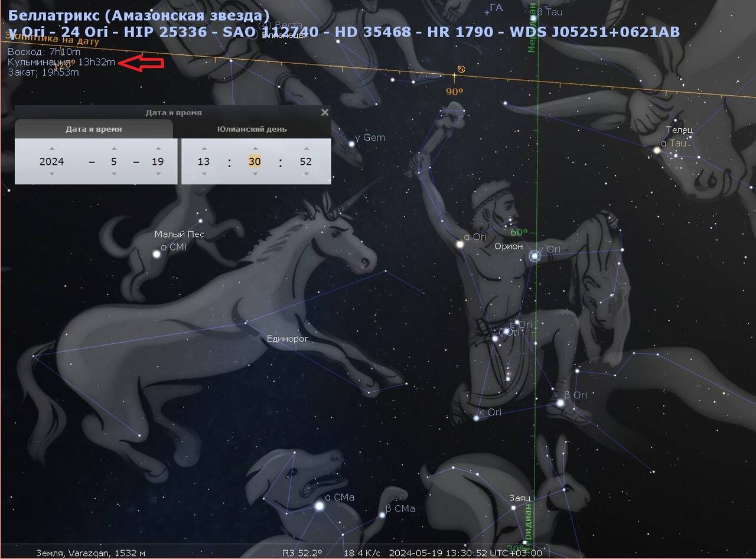The width and height of the screenshot is (756, 559).
Task: Increase the minutes value 30 with up arrow
Action: pos(255,149)
